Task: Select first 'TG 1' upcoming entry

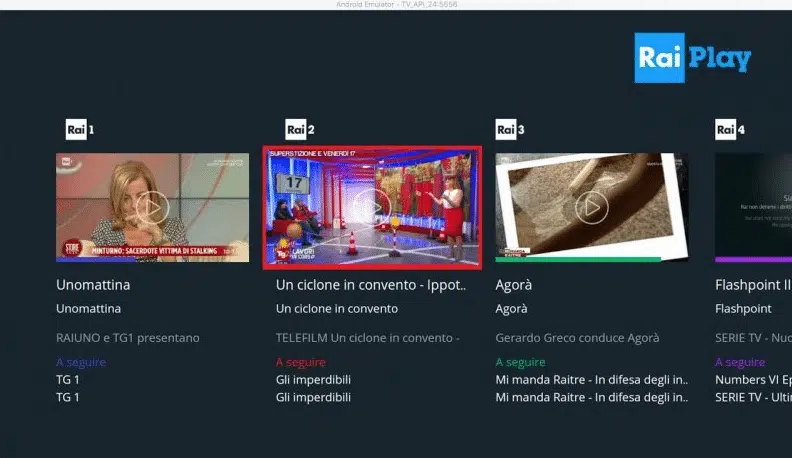Action: [68, 380]
